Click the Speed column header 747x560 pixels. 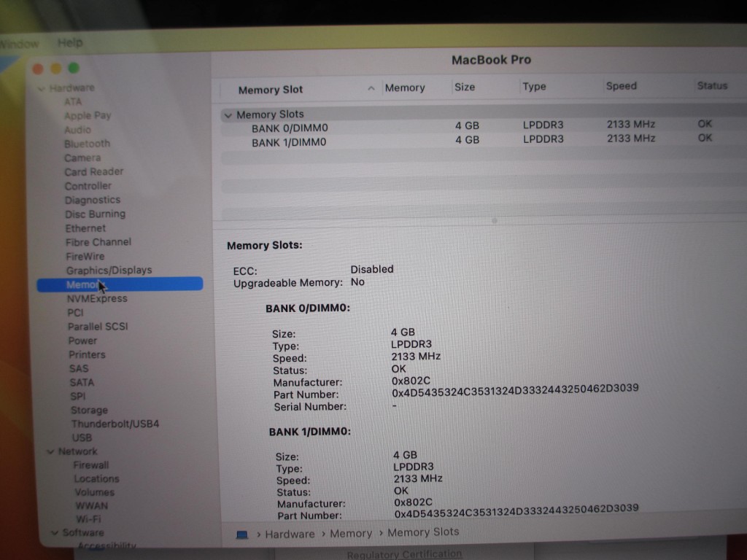622,86
